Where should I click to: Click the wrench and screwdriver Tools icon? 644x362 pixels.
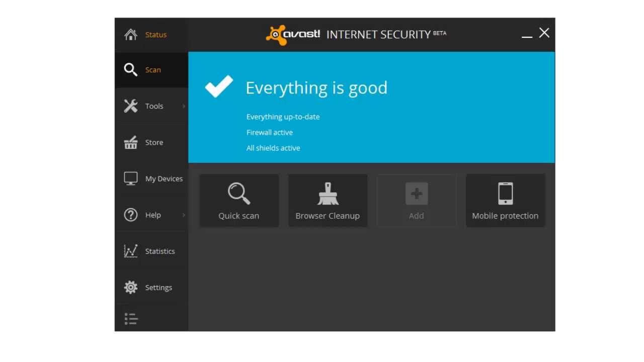[x=131, y=106]
